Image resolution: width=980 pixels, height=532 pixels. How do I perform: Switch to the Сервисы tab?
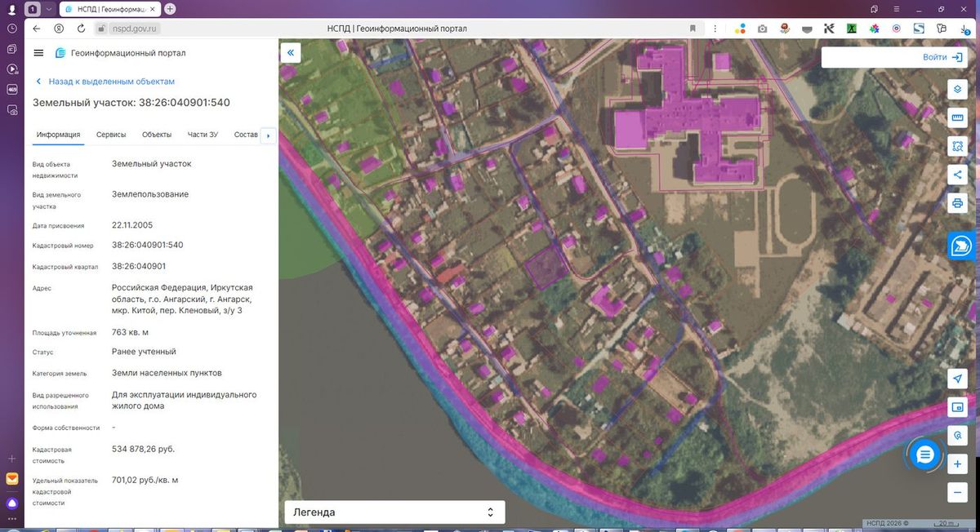111,135
